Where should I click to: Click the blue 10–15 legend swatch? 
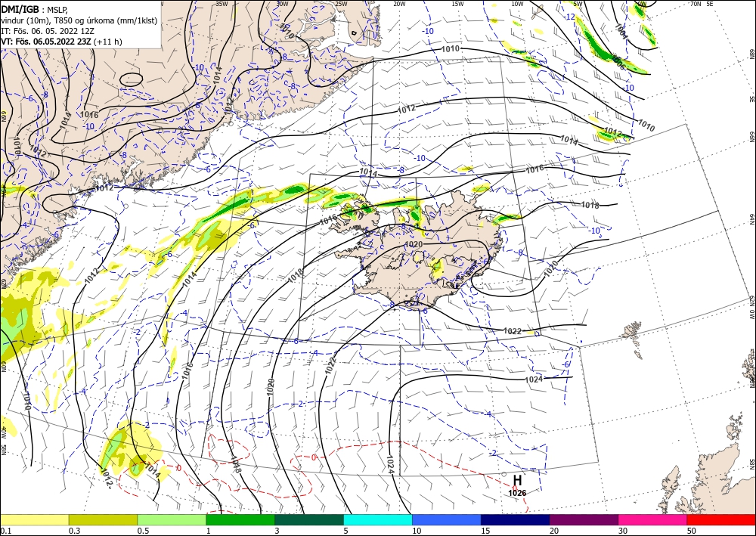tap(447, 519)
